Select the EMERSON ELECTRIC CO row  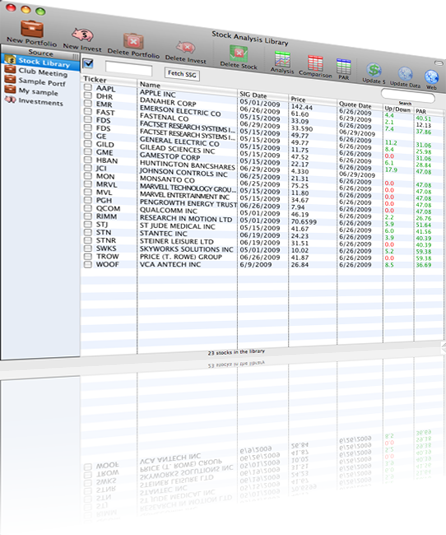tap(180, 111)
